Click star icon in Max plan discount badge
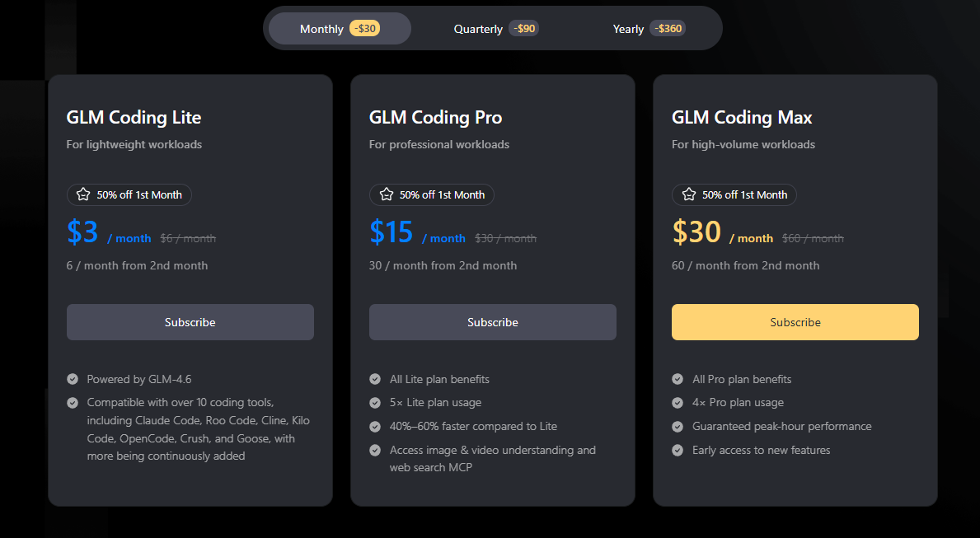Screen dimensions: 980x538 coord(688,195)
